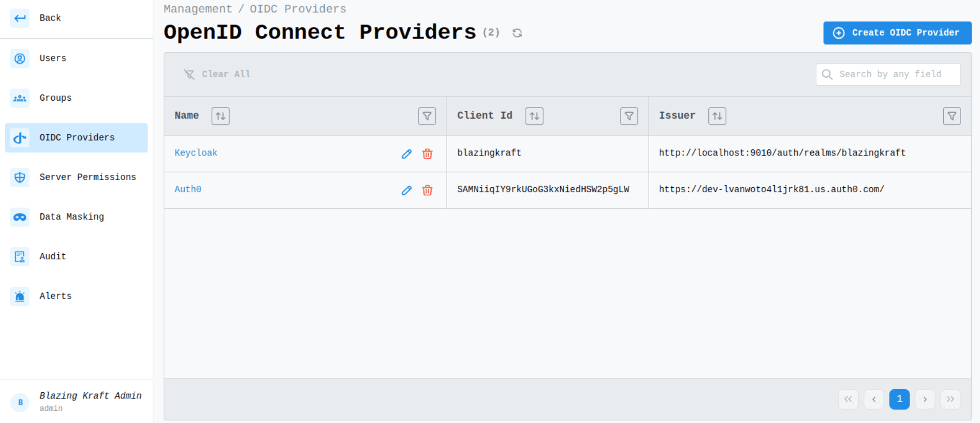The height and width of the screenshot is (423, 980).
Task: Sort table by Name column
Action: (220, 116)
